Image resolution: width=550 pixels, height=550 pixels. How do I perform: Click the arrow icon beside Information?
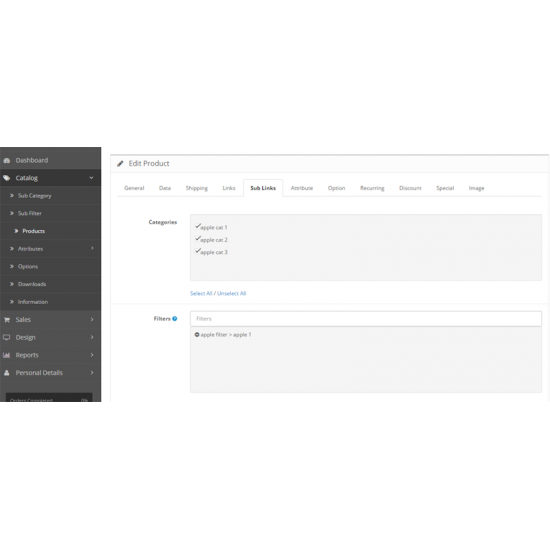click(12, 302)
